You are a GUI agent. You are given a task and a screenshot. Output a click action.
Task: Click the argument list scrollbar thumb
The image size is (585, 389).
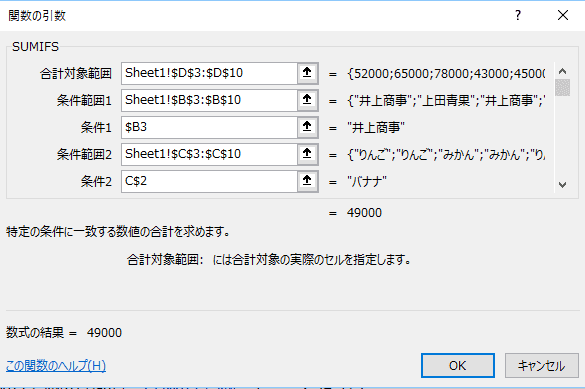(x=562, y=88)
